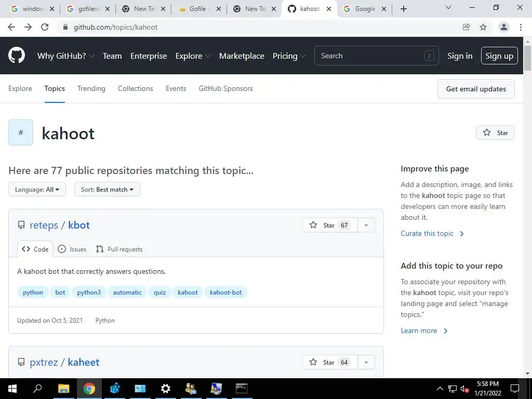Click the python3 topic tag
Screen dimensions: 532x399
[x=89, y=292]
